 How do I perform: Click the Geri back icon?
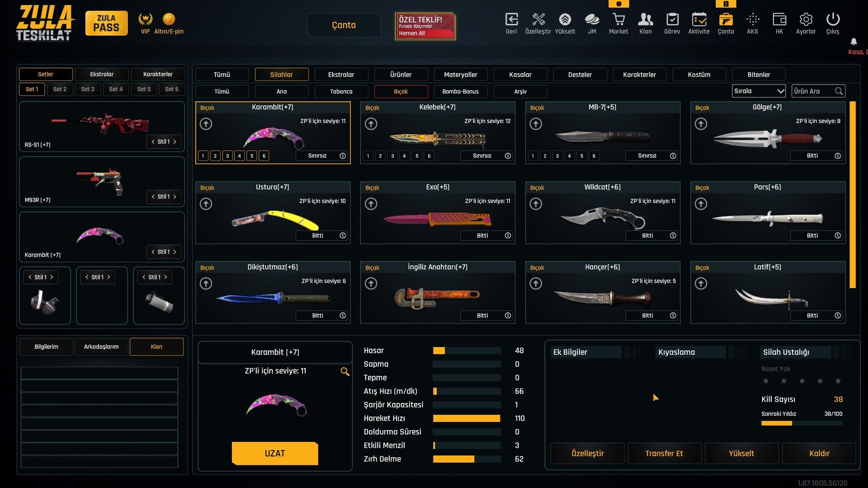point(511,19)
